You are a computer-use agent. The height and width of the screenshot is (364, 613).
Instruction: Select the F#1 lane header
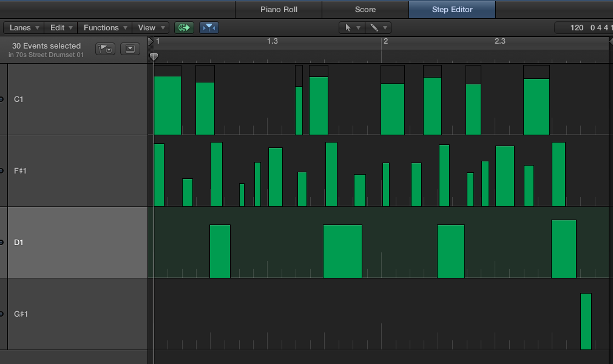[x=78, y=170]
